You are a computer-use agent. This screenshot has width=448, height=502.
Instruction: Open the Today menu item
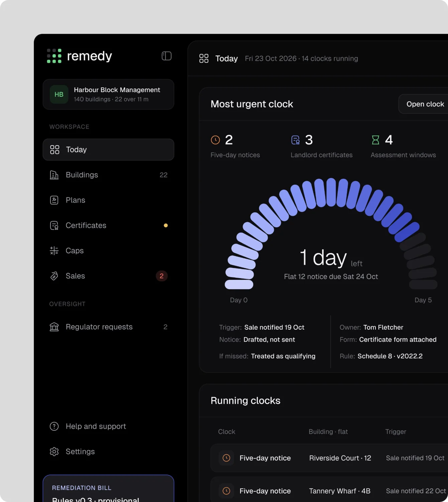108,150
